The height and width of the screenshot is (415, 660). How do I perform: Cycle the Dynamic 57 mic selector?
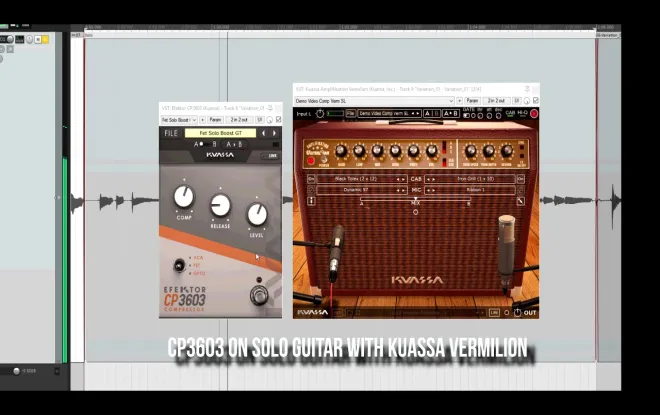(x=362, y=190)
